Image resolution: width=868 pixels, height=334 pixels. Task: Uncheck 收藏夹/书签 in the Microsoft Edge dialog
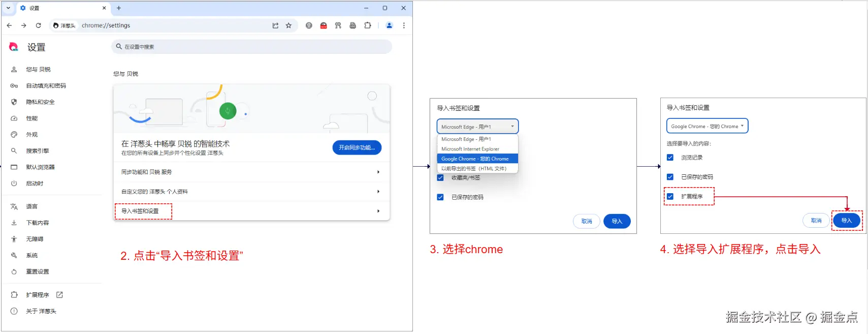[440, 178]
